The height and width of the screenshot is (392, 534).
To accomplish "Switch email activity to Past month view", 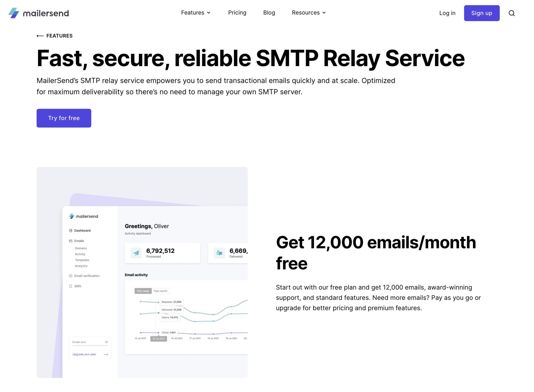I will pos(161,291).
